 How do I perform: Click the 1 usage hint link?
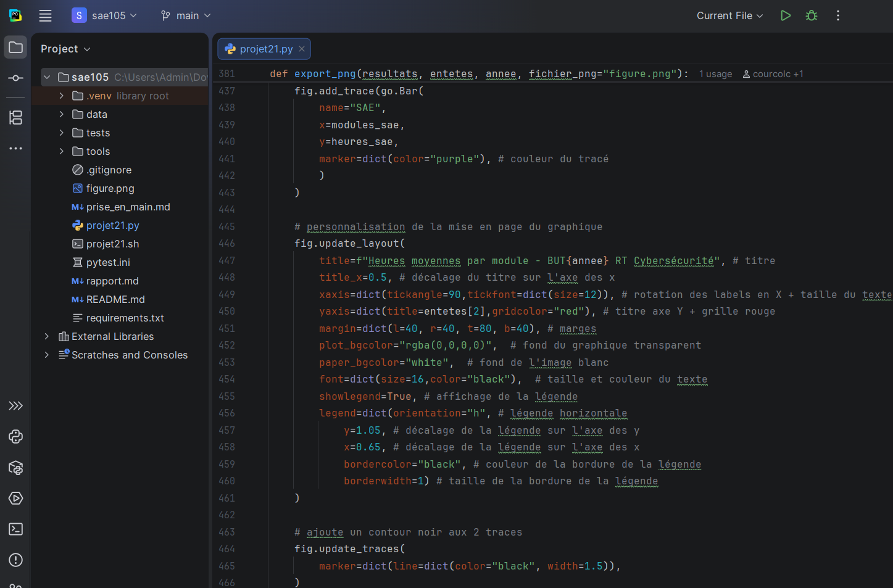715,74
